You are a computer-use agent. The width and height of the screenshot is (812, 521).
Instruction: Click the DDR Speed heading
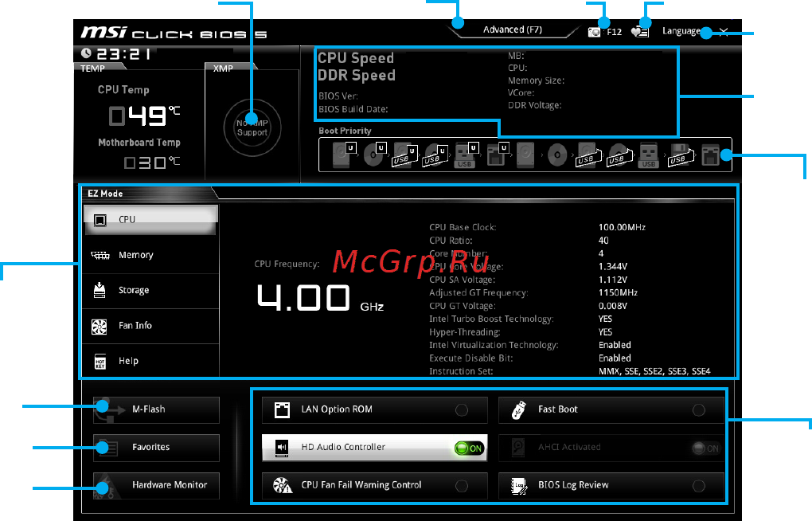[357, 76]
